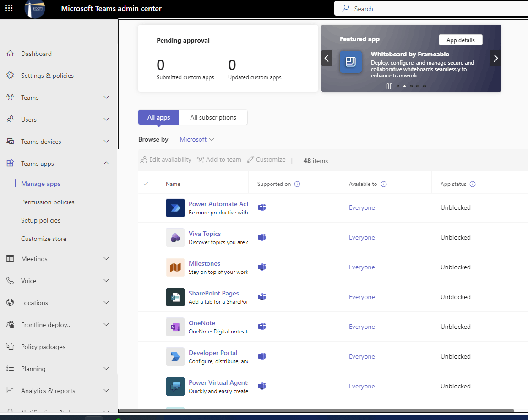Switch to the All apps tab
This screenshot has height=420, width=528.
158,117
